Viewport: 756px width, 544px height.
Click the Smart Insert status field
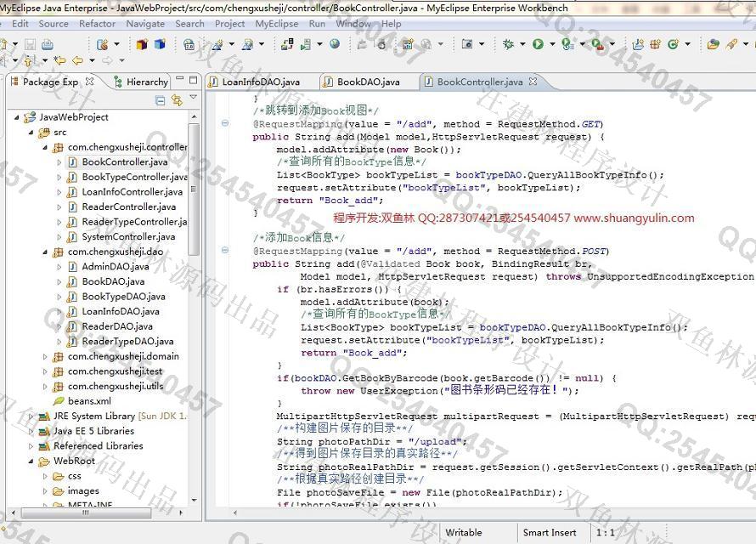[550, 532]
